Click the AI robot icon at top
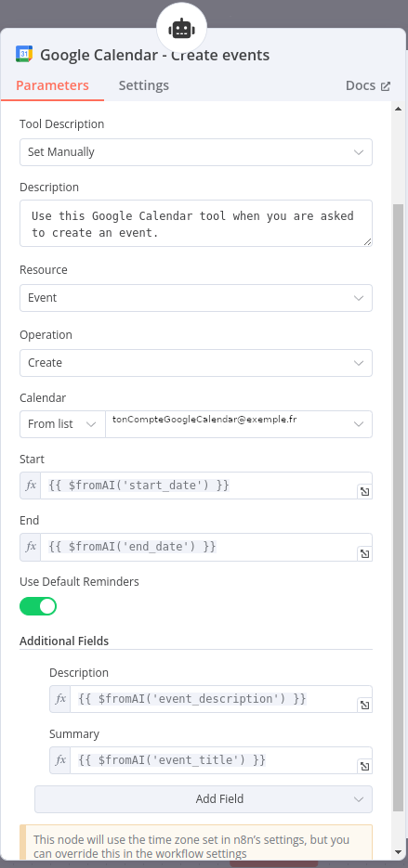This screenshot has height=868, width=408. click(x=182, y=28)
